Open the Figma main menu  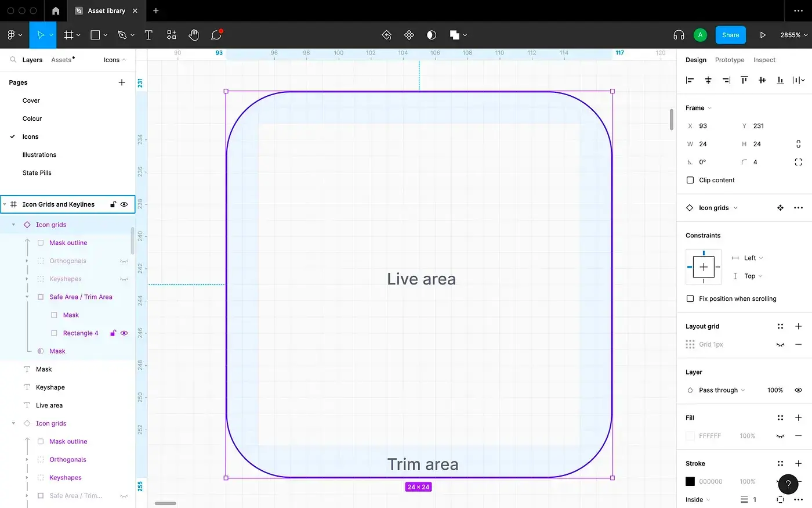pyautogui.click(x=14, y=35)
